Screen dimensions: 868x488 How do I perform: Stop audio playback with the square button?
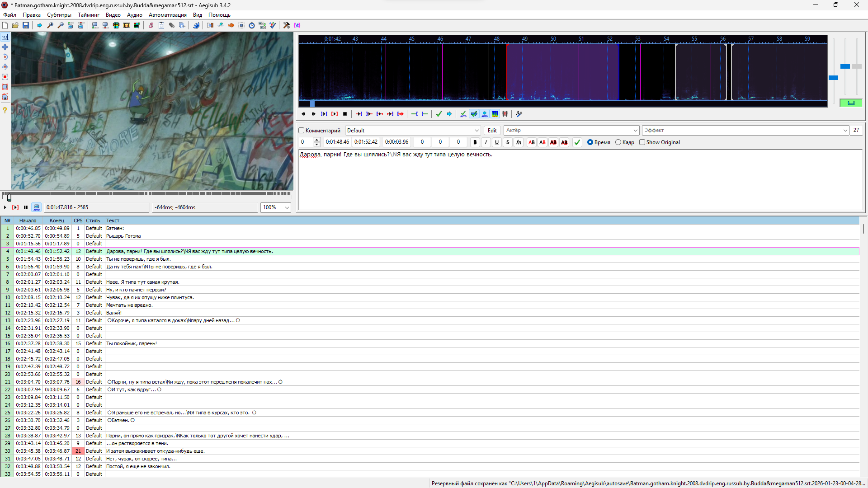345,114
